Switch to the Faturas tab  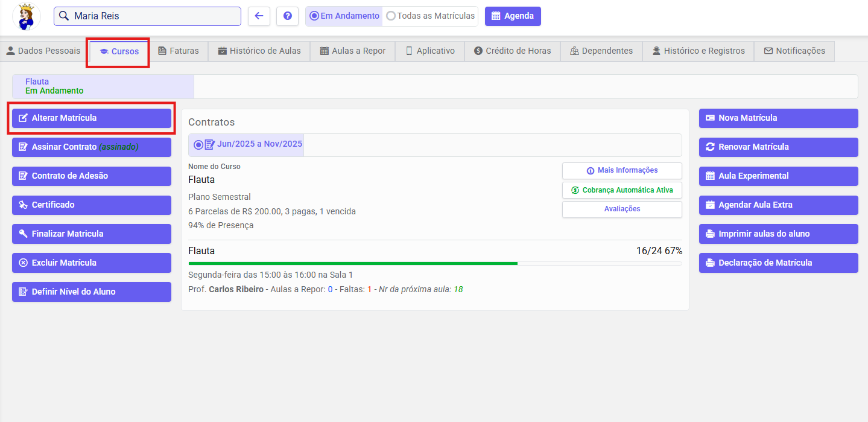click(178, 51)
